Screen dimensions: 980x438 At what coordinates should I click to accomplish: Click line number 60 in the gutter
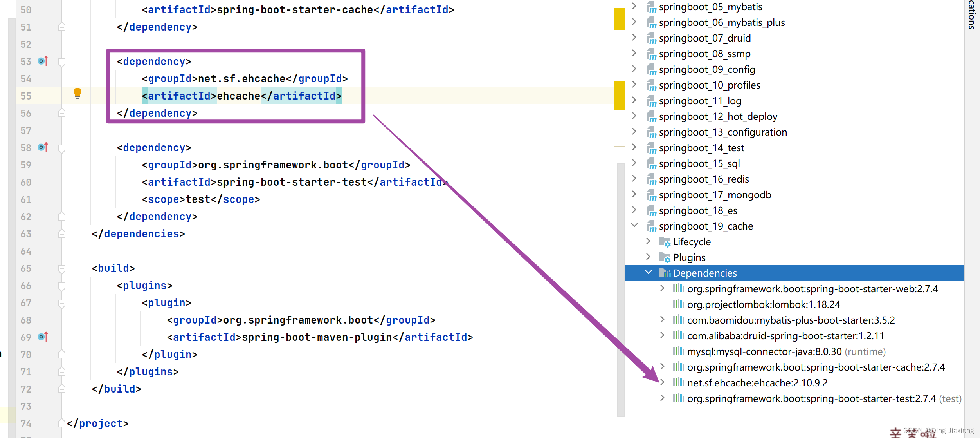pyautogui.click(x=26, y=182)
